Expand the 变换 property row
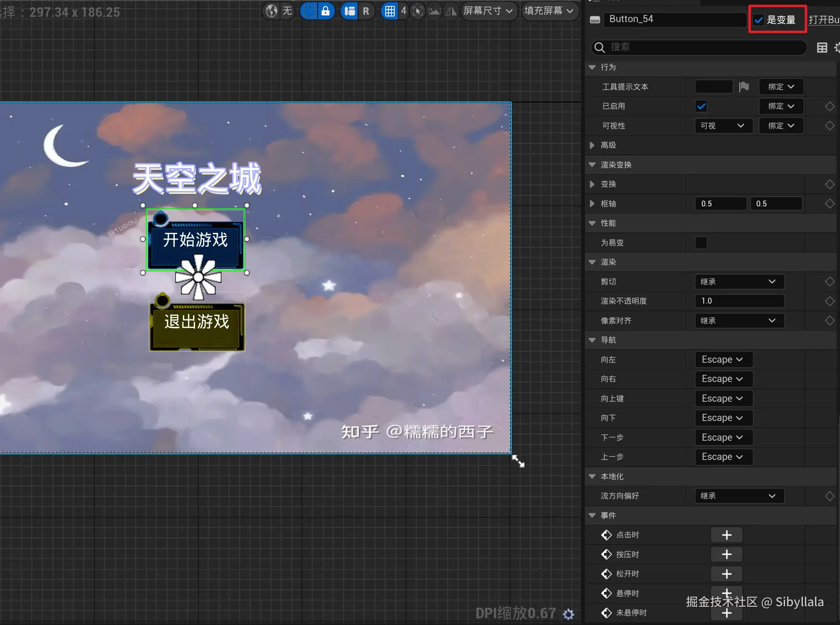This screenshot has height=625, width=840. (x=592, y=184)
